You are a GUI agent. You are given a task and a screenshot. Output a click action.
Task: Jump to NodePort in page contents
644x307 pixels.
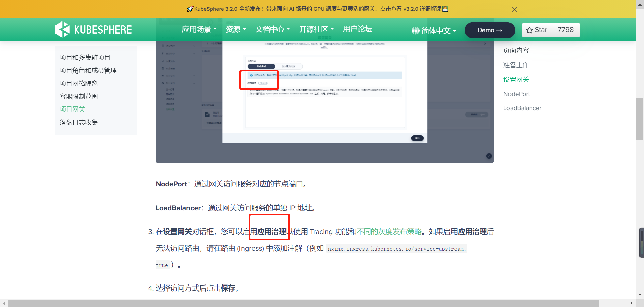[517, 94]
